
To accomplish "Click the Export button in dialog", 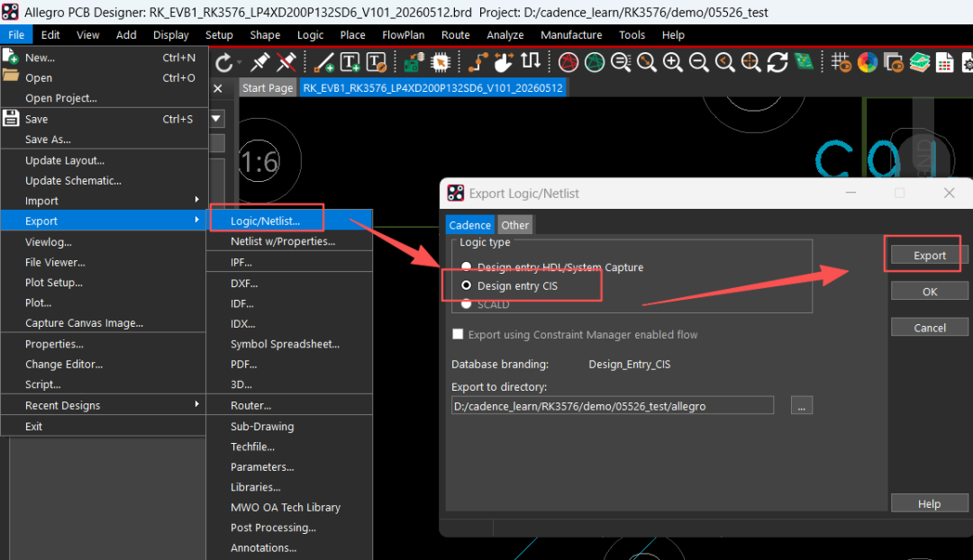I will click(929, 255).
